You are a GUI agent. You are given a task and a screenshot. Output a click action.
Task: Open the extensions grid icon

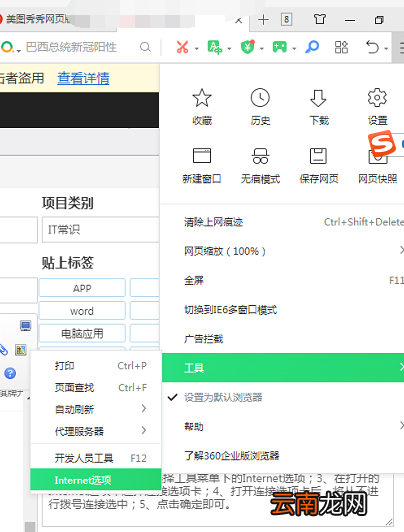[x=341, y=47]
